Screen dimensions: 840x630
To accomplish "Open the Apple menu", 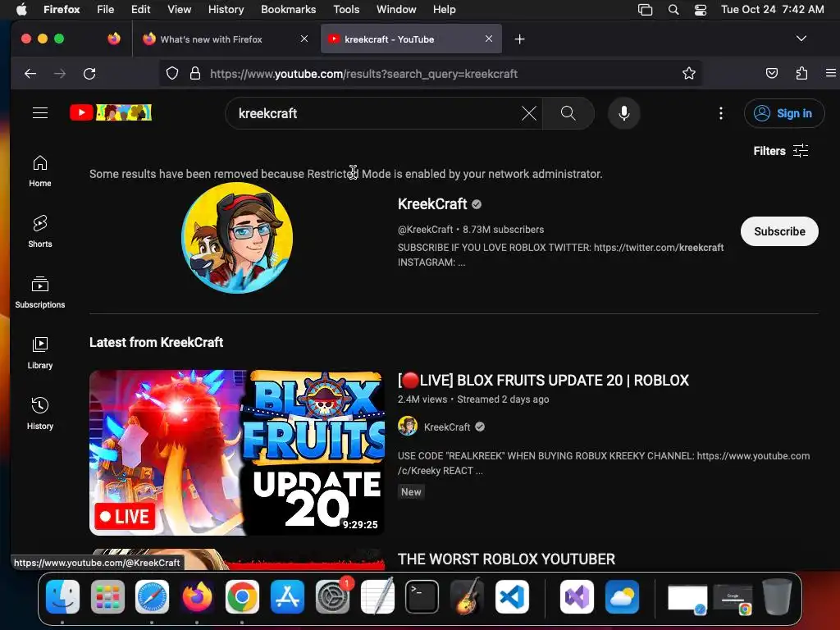I will [21, 9].
